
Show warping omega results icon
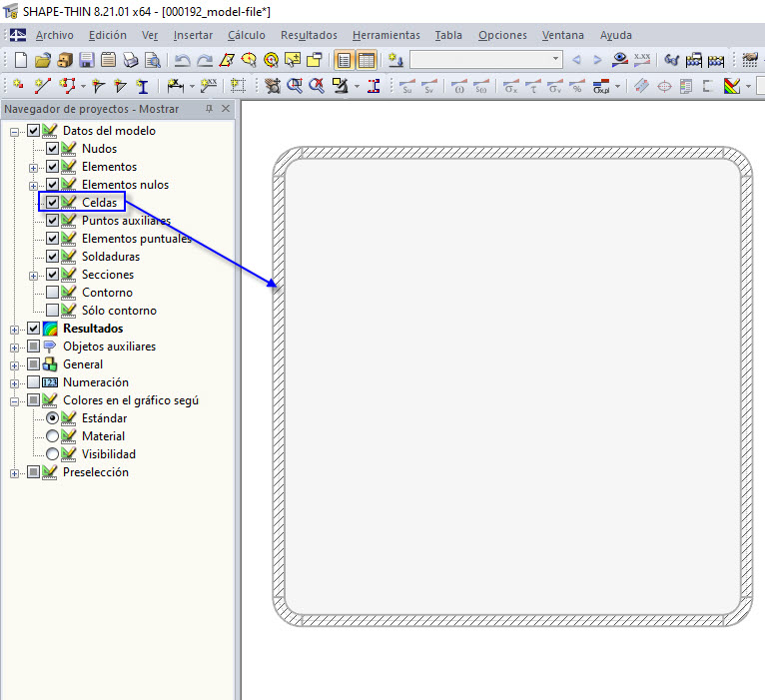459,86
